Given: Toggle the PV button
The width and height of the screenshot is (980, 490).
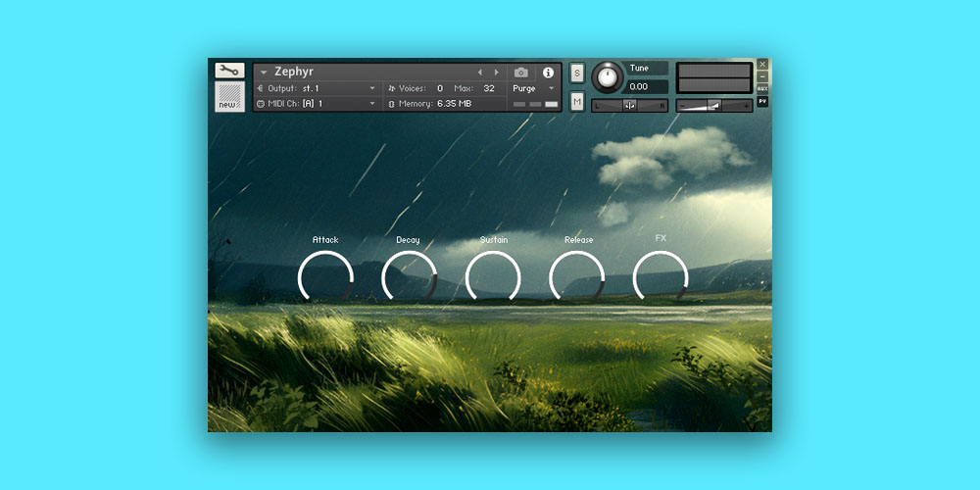Looking at the screenshot, I should pyautogui.click(x=762, y=101).
